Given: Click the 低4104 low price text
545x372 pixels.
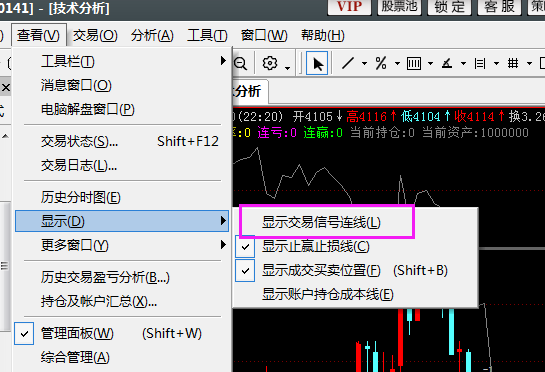Looking at the screenshot, I should (x=425, y=116).
